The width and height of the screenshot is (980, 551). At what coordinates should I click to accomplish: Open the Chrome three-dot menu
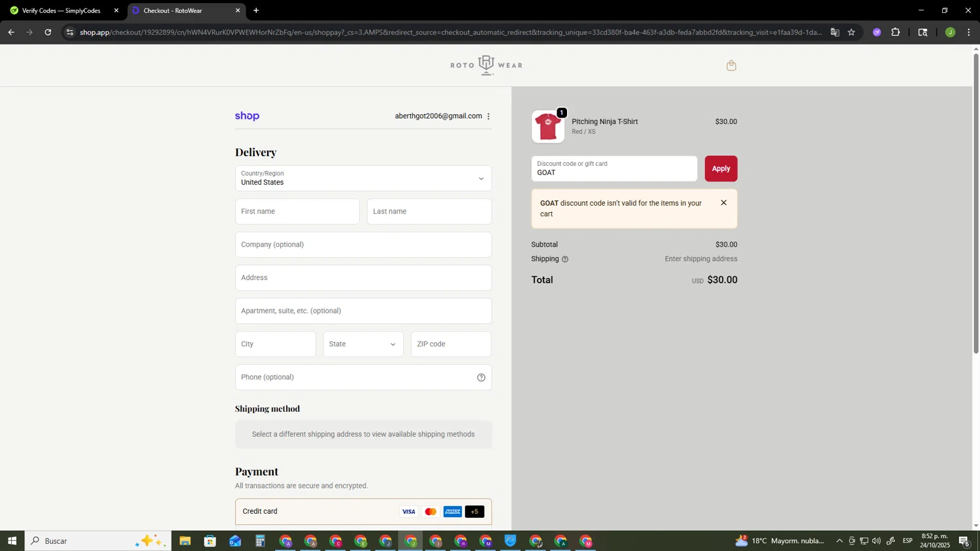[x=968, y=32]
